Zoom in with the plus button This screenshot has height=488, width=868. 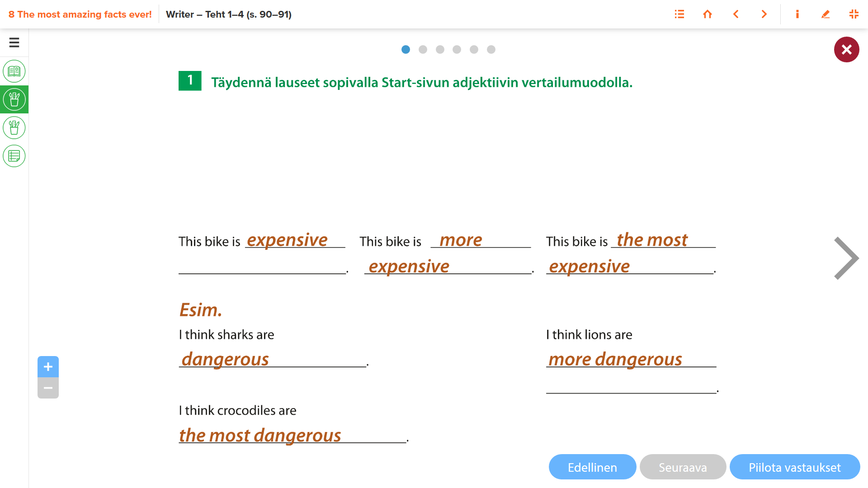click(48, 367)
